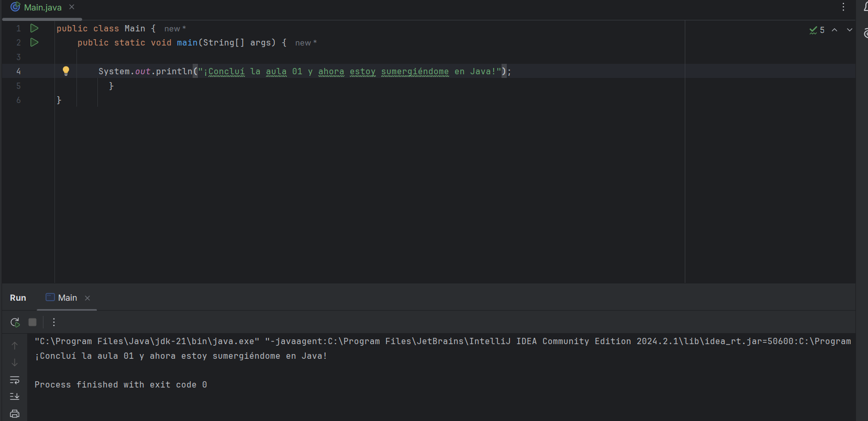The image size is (868, 421).
Task: Open the Run tool window label
Action: click(x=18, y=298)
